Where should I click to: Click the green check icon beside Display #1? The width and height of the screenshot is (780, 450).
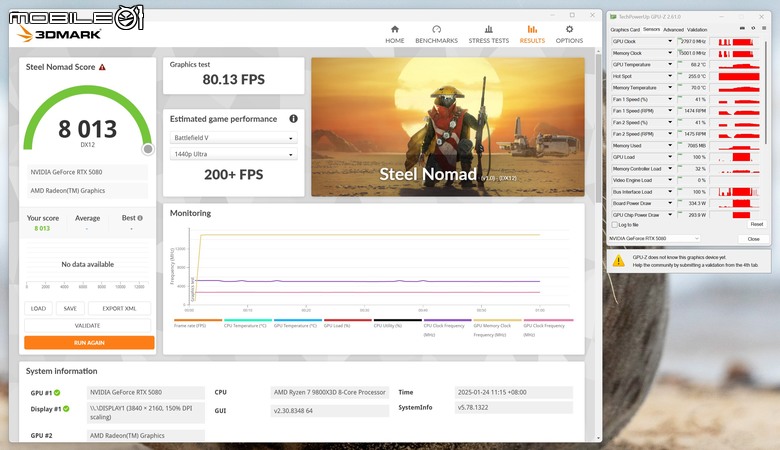pos(66,409)
